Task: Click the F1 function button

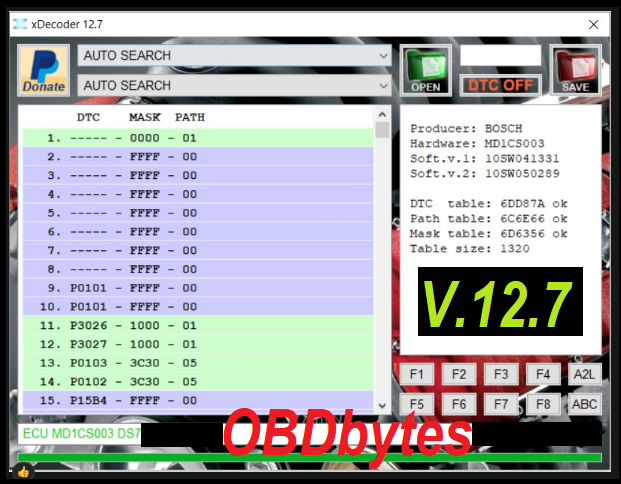Action: pos(417,374)
